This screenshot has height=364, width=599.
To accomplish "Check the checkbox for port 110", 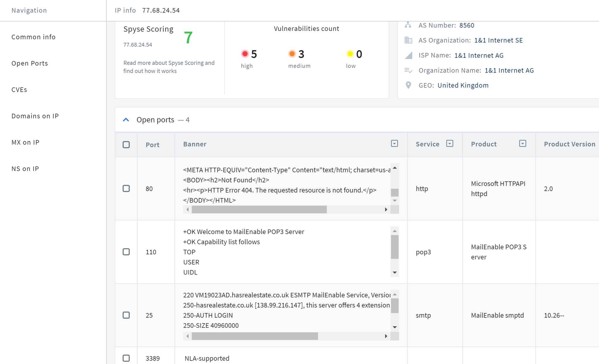I will click(126, 252).
